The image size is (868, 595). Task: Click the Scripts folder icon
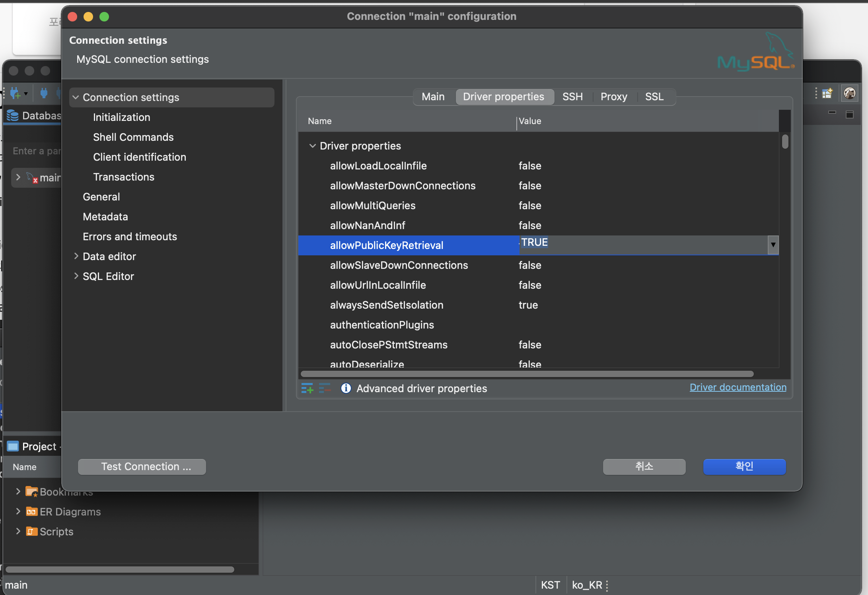[x=31, y=531]
